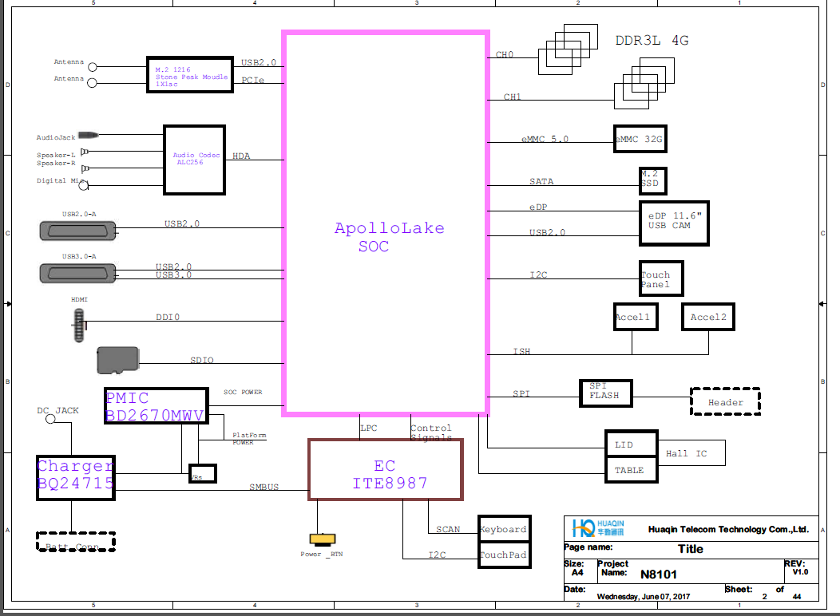Select the Touch Panel block
This screenshot has width=840, height=616.
click(662, 278)
